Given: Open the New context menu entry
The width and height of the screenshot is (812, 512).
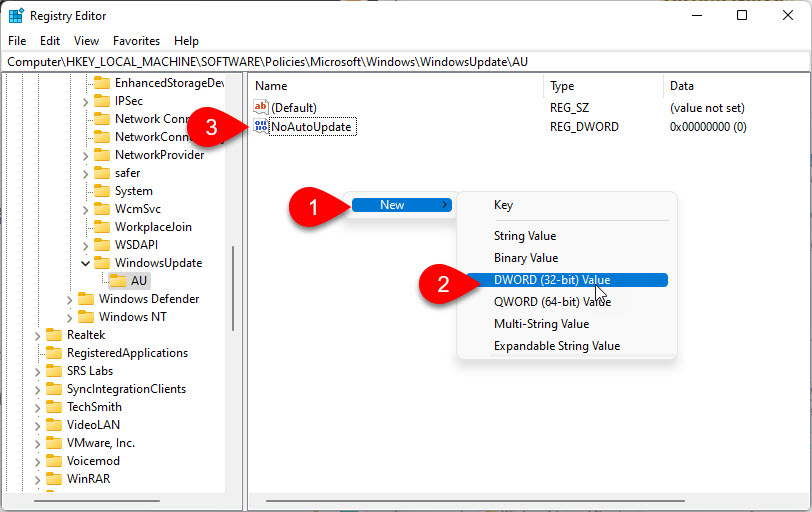Looking at the screenshot, I should (402, 205).
